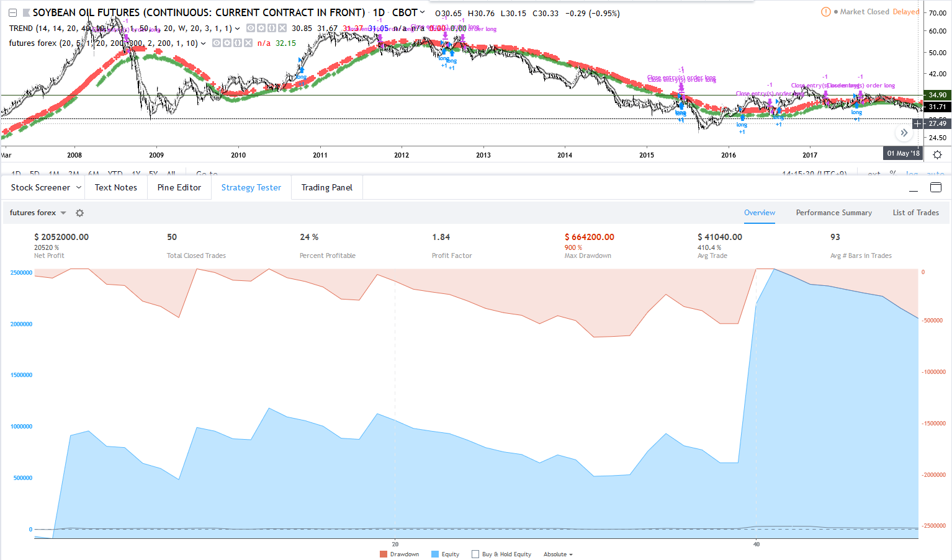Open settings gear for the TREND indicator
Screen dimensions: 952x560
coord(261,29)
